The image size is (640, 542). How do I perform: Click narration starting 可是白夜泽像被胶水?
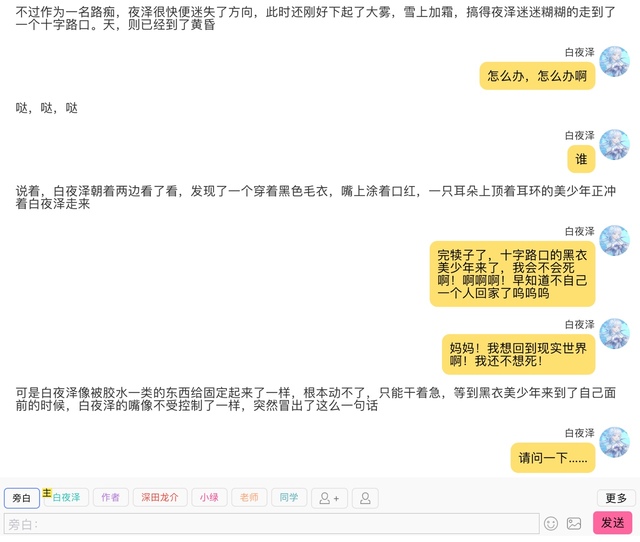[316, 399]
